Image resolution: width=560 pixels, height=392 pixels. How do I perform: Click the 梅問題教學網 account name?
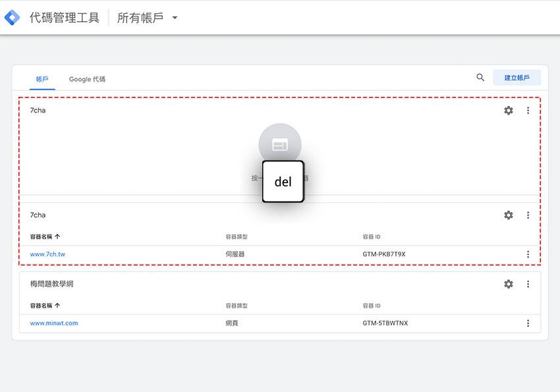coord(52,284)
